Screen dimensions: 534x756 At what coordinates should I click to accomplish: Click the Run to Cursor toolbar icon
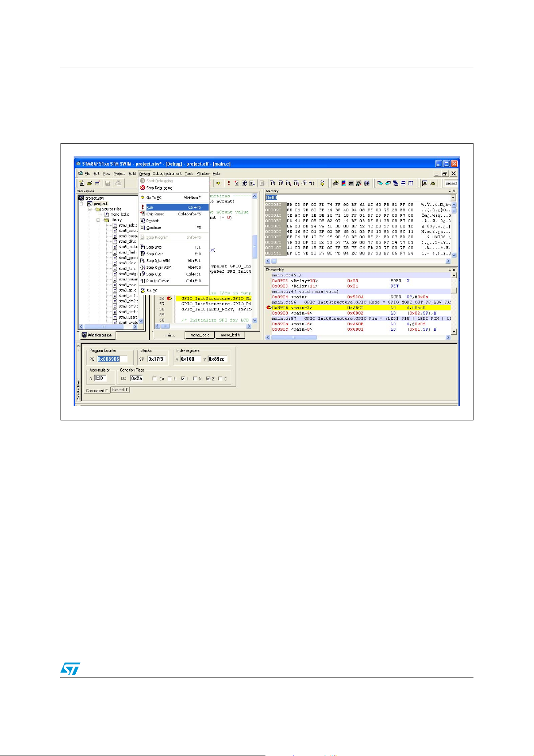click(x=312, y=183)
